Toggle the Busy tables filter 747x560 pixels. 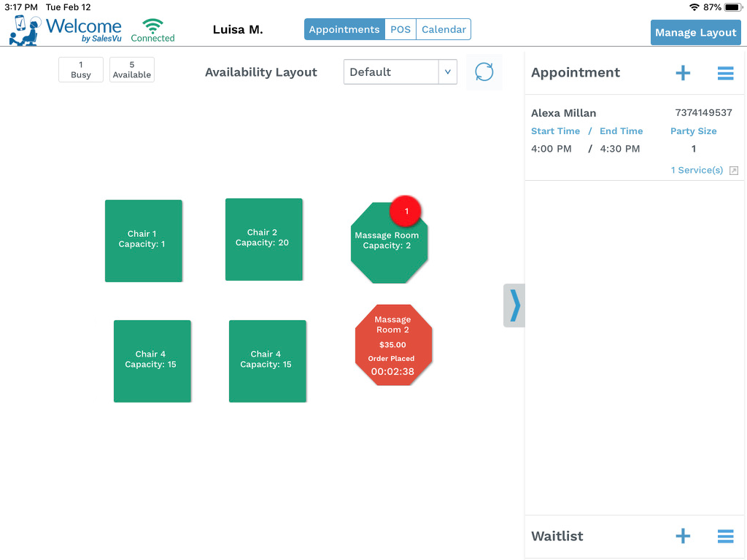(80, 69)
